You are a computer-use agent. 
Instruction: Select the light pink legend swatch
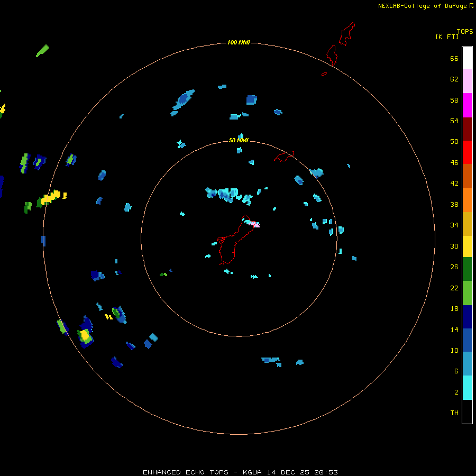coord(467,81)
